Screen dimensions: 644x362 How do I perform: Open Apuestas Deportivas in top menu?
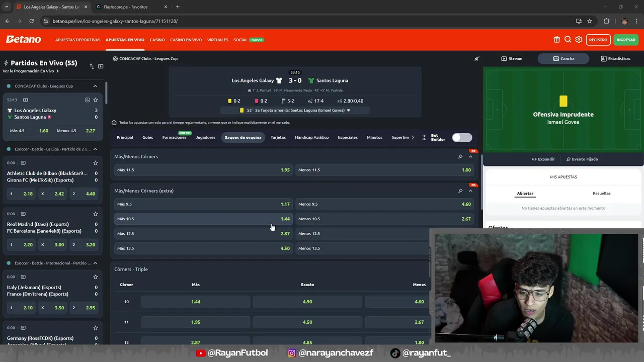pyautogui.click(x=77, y=40)
